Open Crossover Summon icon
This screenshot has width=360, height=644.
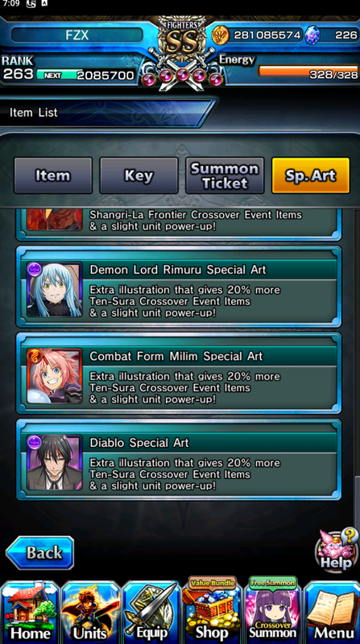pos(272,610)
